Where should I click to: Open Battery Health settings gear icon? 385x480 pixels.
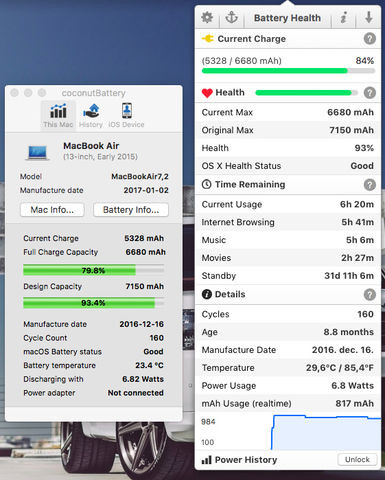click(x=207, y=17)
